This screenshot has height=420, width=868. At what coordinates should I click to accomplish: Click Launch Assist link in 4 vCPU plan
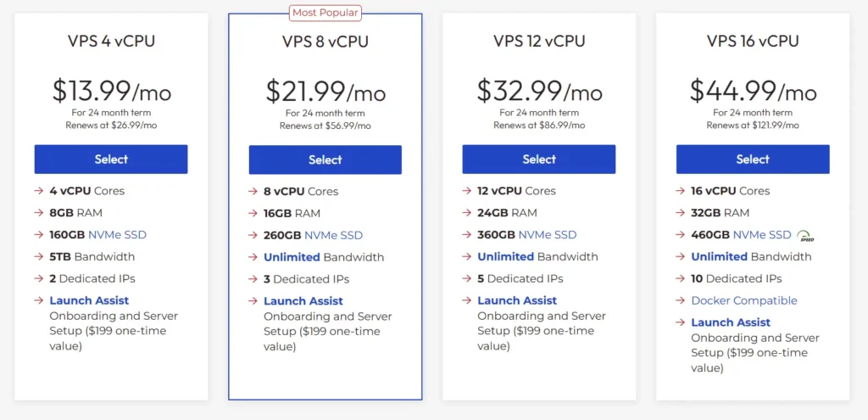tap(89, 300)
